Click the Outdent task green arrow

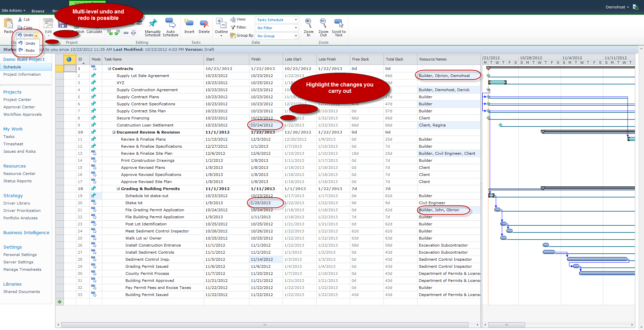[x=110, y=33]
